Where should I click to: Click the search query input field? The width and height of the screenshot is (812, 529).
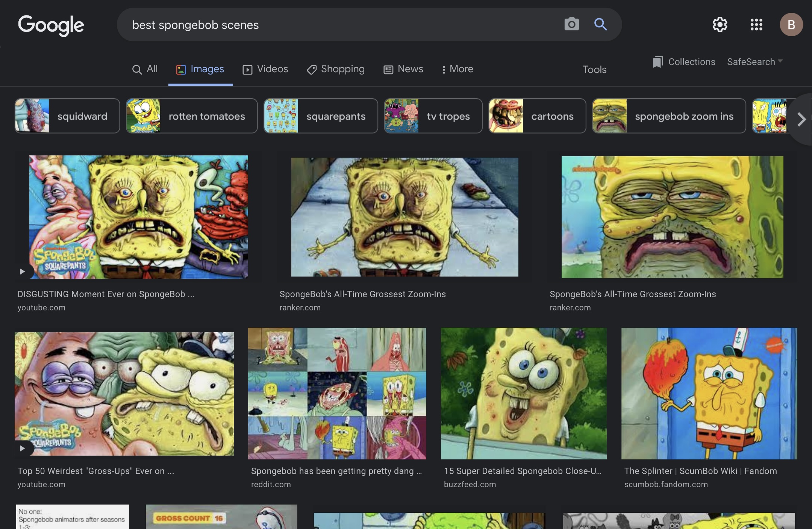(x=338, y=25)
